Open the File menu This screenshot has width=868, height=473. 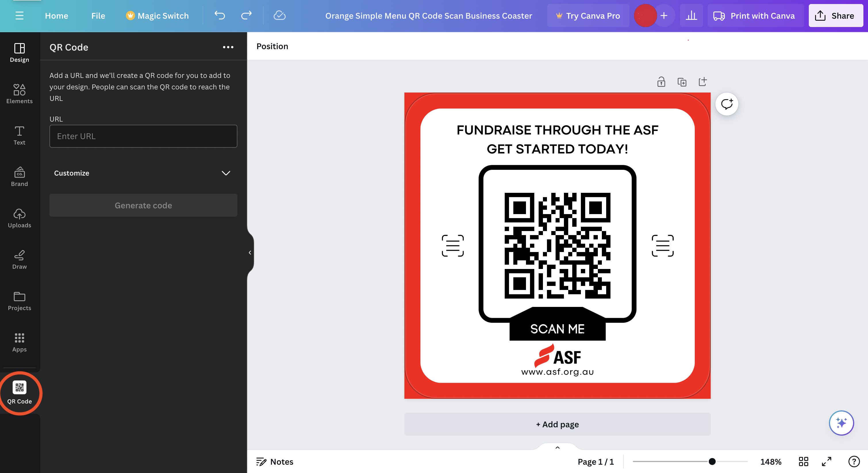(98, 16)
